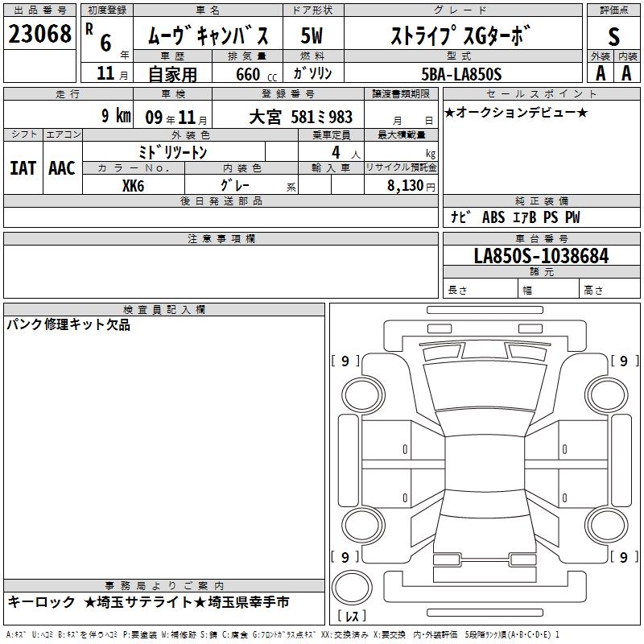Click seating capacity 4人

tap(346, 152)
